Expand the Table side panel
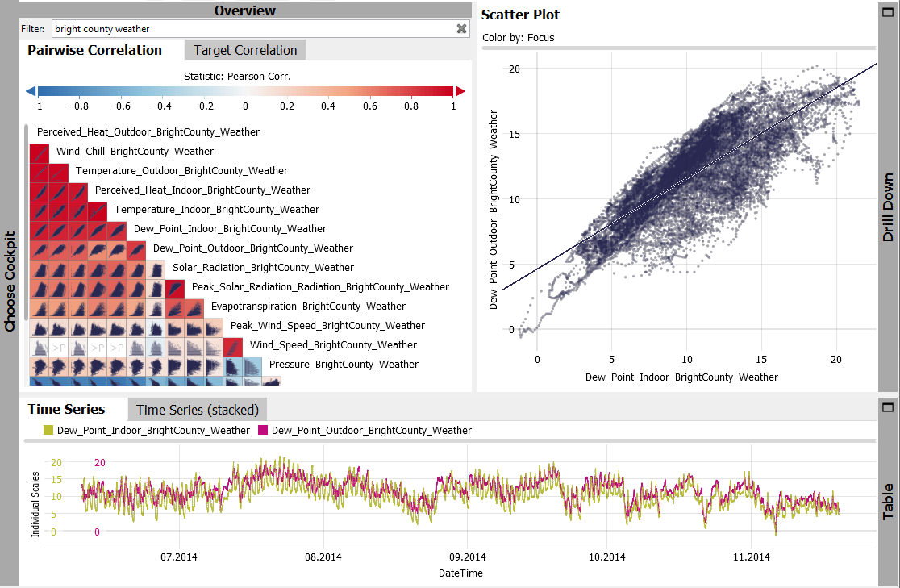 pyautogui.click(x=888, y=500)
